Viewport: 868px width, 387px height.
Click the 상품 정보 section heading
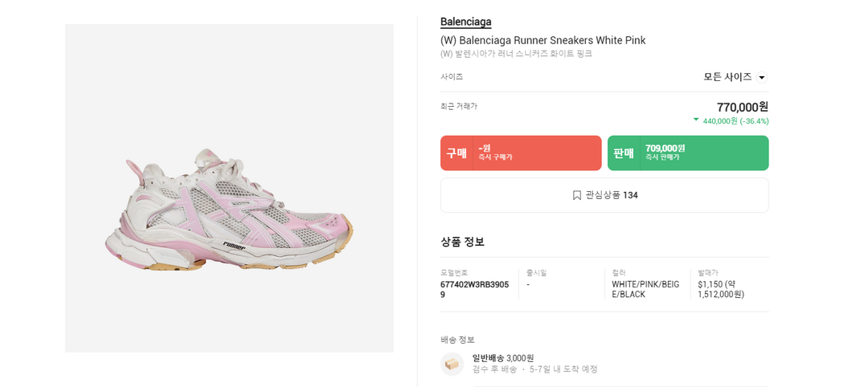(462, 242)
